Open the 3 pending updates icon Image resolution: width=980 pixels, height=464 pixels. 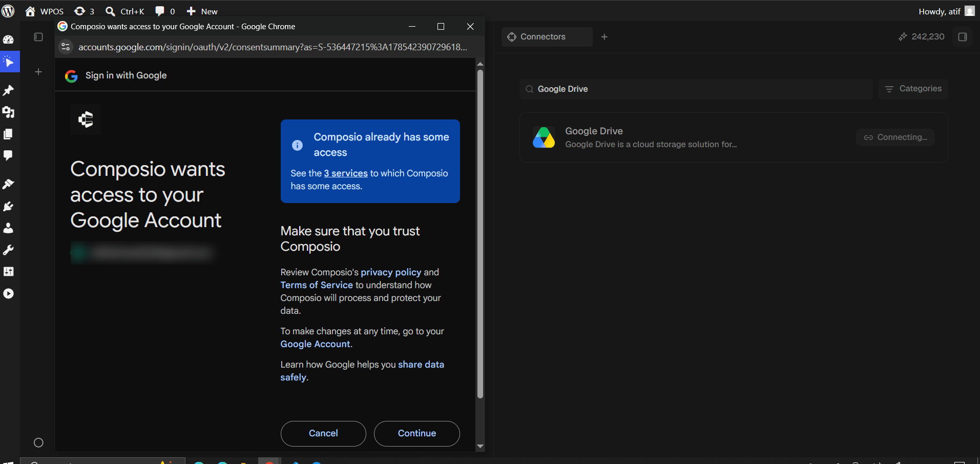[84, 11]
